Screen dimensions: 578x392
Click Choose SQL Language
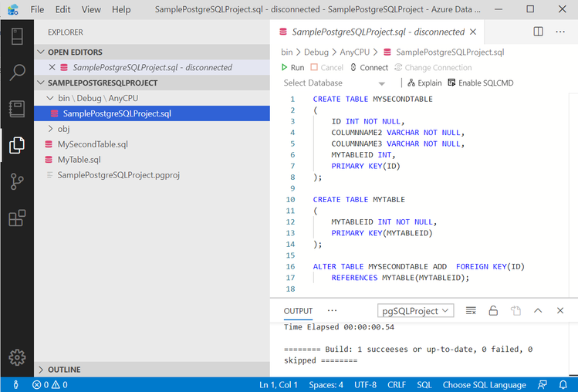pyautogui.click(x=485, y=384)
